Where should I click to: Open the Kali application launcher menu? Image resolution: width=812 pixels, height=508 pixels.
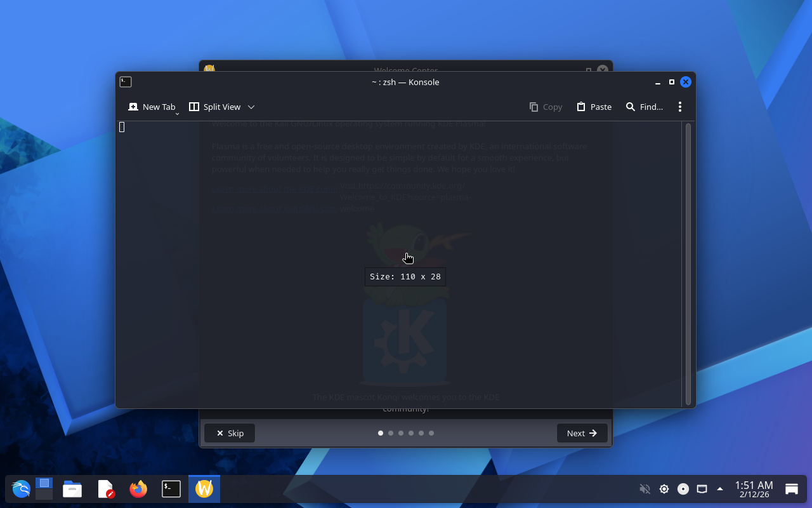click(21, 489)
